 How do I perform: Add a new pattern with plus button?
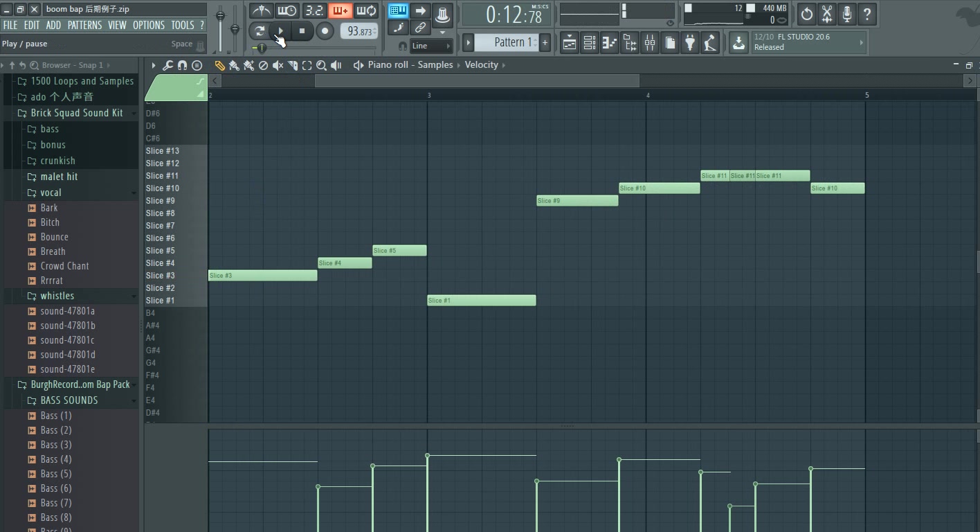(545, 42)
